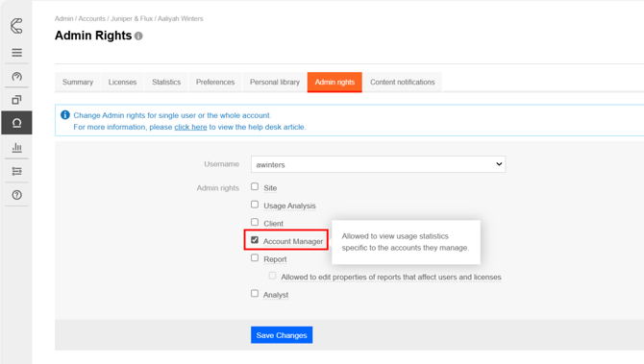Open Accounts breadcrumb link
Screen dimensions: 644x364
[x=92, y=19]
